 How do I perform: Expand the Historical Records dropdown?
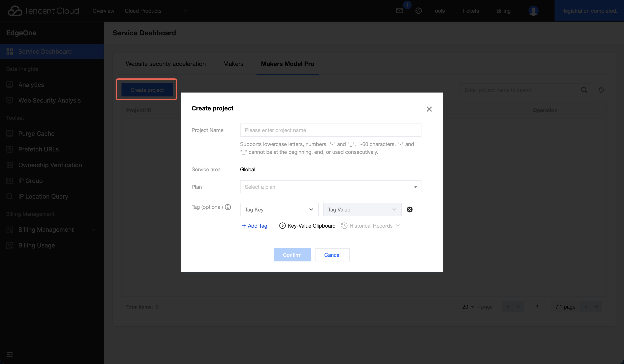pos(370,226)
